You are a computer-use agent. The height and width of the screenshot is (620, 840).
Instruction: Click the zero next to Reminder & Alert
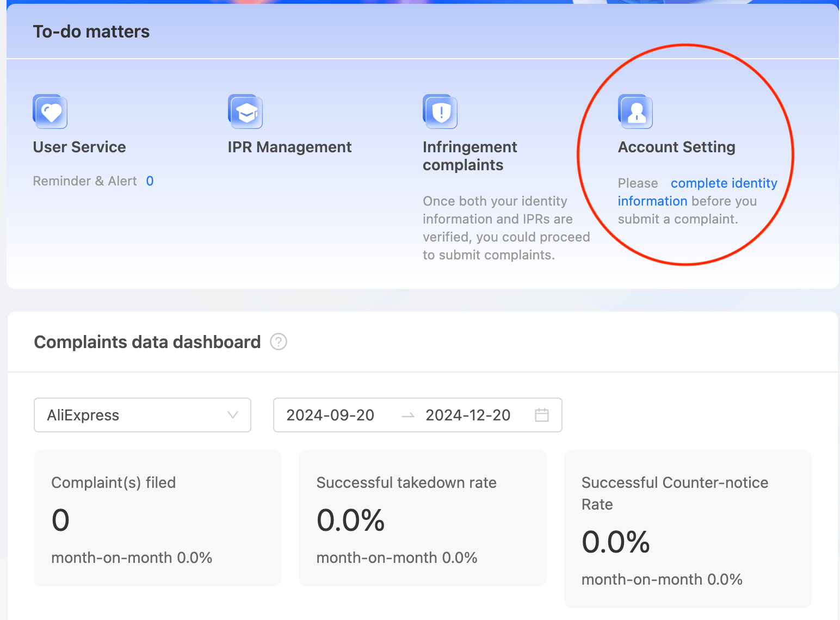tap(150, 181)
